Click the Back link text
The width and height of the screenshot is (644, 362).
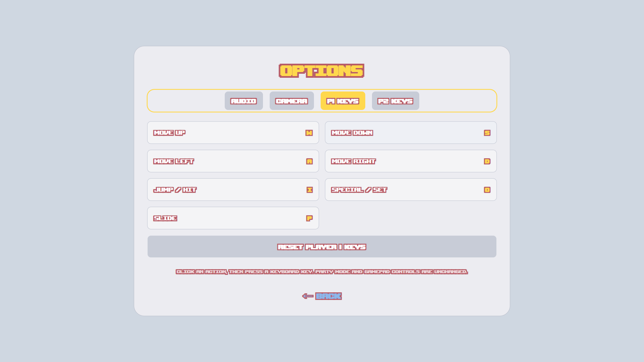click(x=328, y=296)
